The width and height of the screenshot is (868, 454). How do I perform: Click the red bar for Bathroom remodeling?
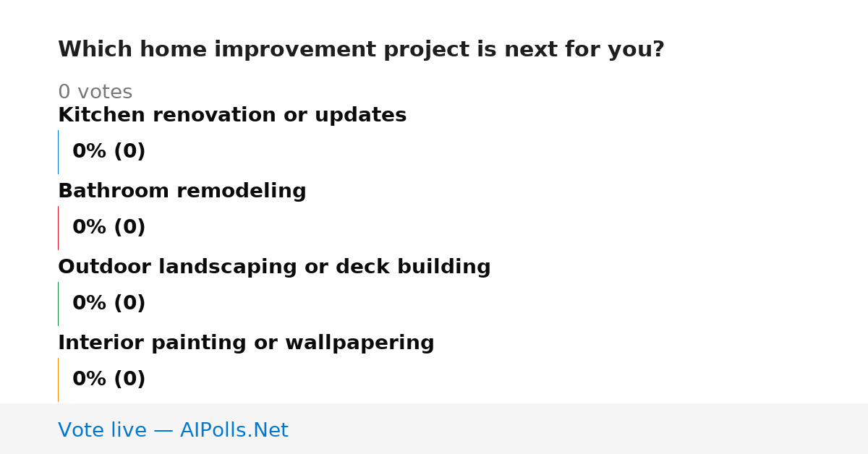point(58,228)
